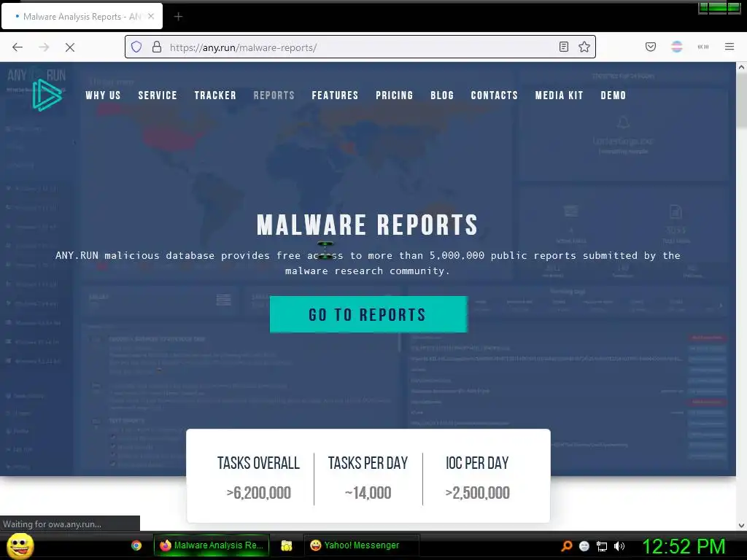The width and height of the screenshot is (747, 560).
Task: Bookmark this page with star icon
Action: pos(584,47)
